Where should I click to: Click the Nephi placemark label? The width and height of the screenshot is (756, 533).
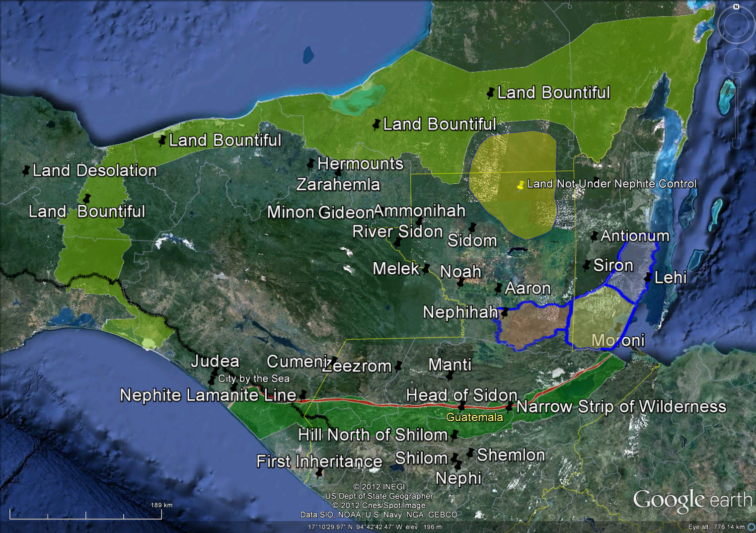click(x=458, y=478)
